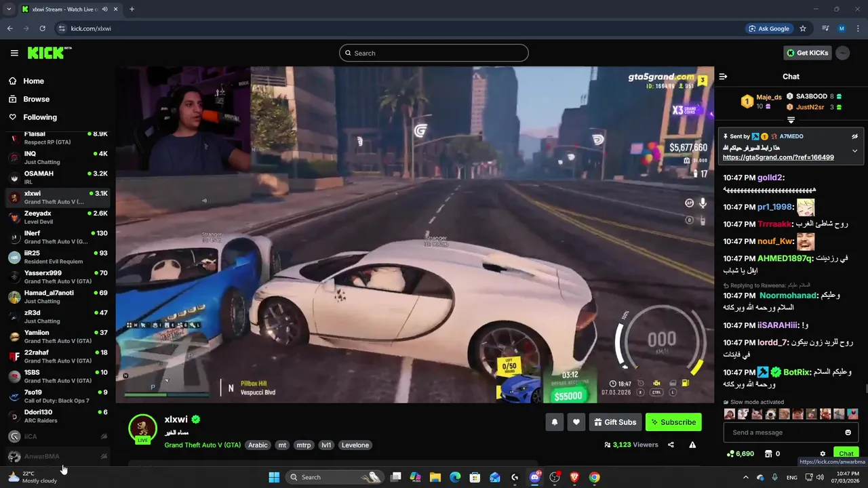Go back with the browser back arrow
868x488 pixels.
point(9,28)
